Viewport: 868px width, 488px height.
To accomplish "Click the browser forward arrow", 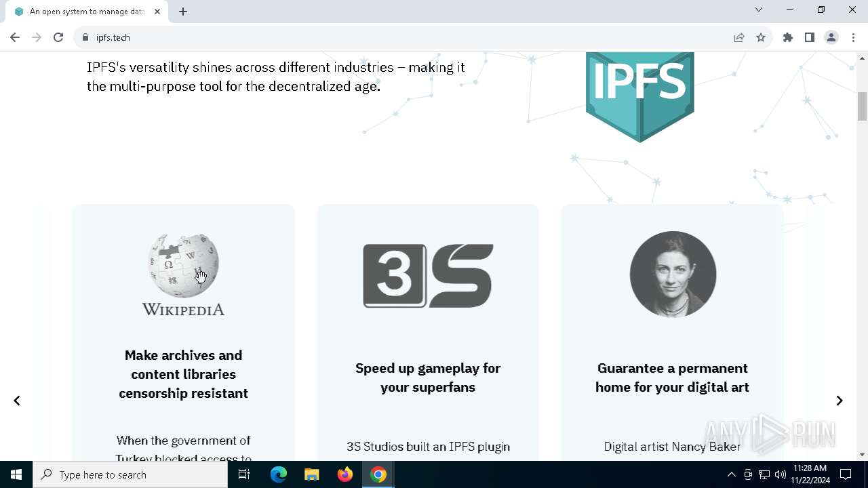I will pyautogui.click(x=37, y=37).
